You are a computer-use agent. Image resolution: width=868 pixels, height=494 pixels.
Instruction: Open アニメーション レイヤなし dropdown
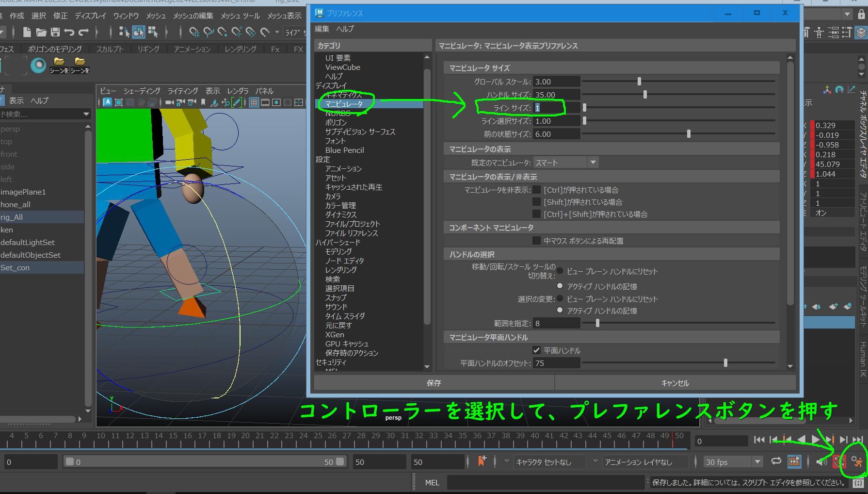[645, 462]
